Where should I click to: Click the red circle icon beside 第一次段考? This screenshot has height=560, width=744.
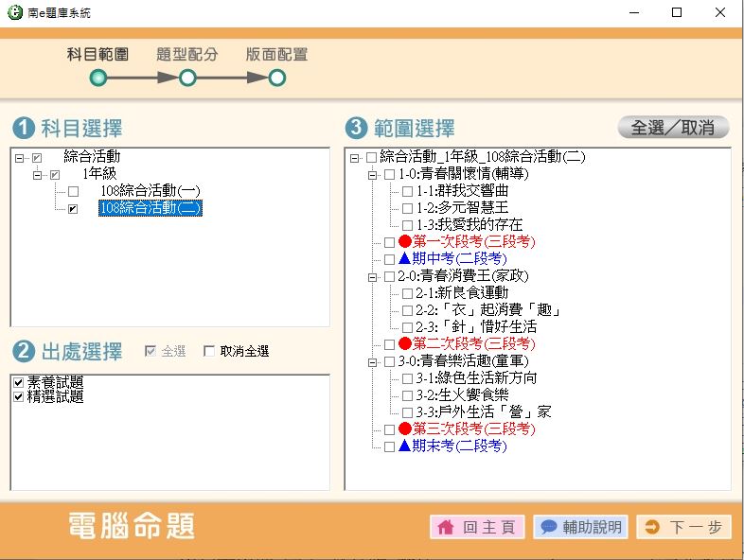(405, 242)
